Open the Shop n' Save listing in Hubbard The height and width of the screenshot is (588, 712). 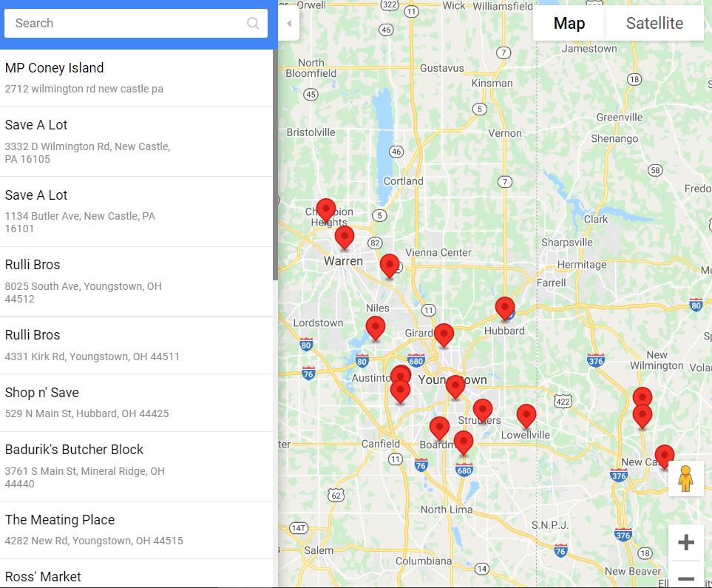click(136, 403)
